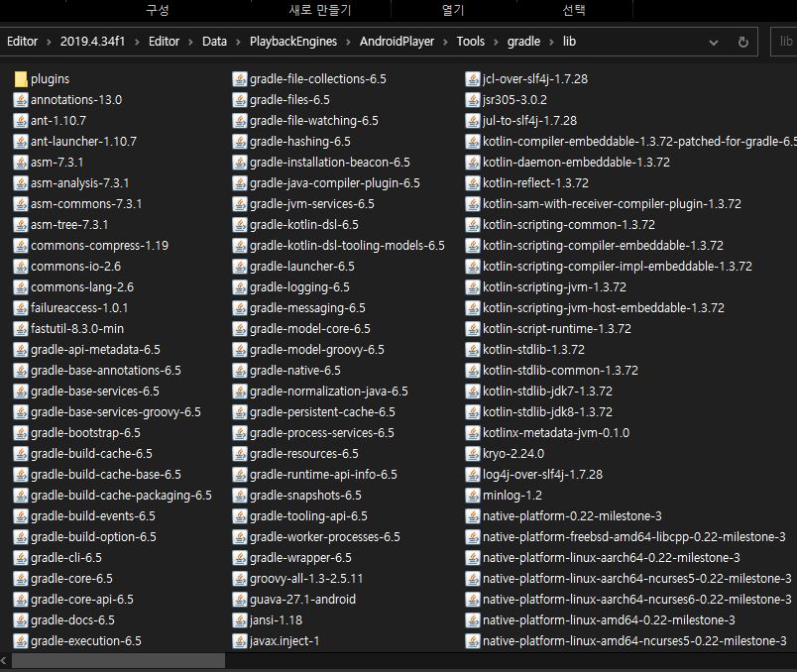Image resolution: width=797 pixels, height=672 pixels.
Task: Click the gradle-core-6.5 file icon
Action: click(21, 579)
